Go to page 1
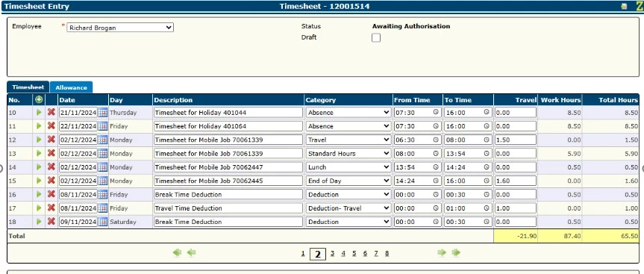The image size is (644, 274). point(303,253)
